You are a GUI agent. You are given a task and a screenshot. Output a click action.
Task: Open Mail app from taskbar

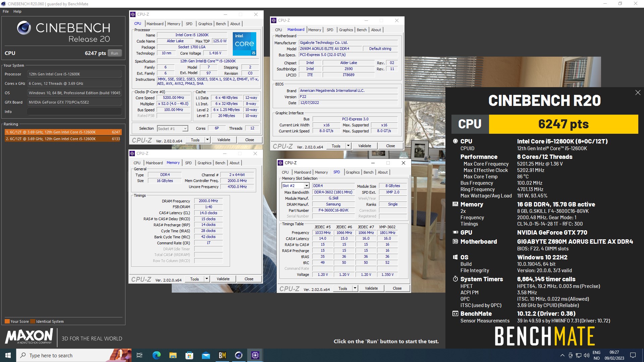206,355
